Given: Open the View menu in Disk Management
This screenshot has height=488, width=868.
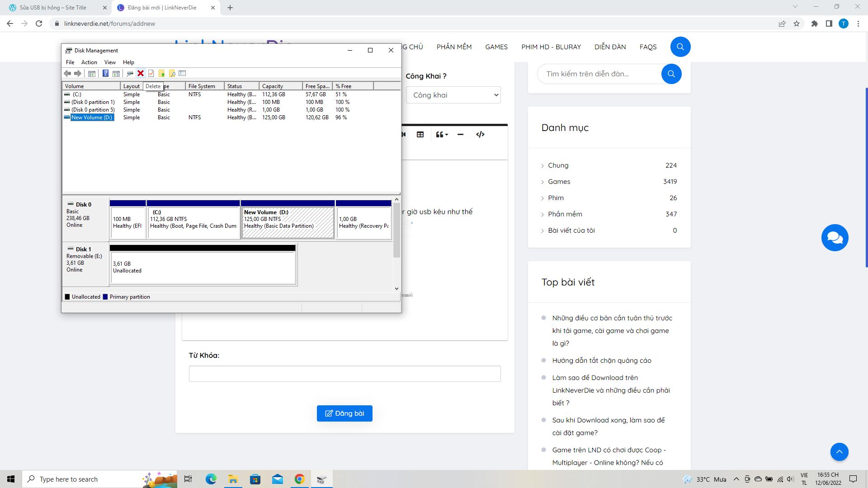Looking at the screenshot, I should click(x=110, y=62).
